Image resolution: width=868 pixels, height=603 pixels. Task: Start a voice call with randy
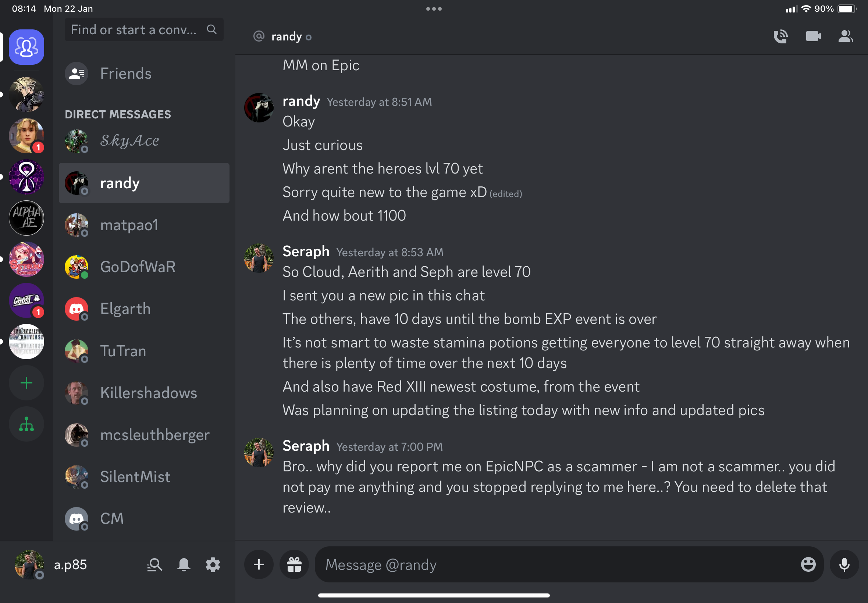(x=780, y=37)
